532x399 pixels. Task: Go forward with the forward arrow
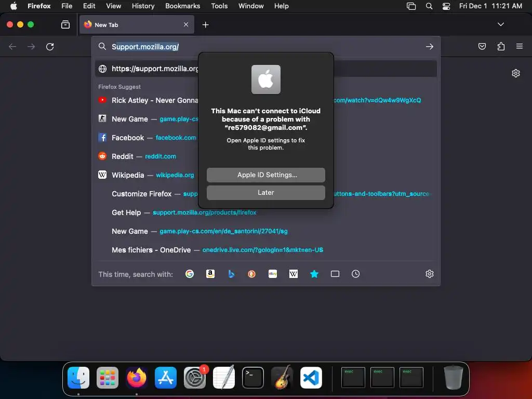pos(31,46)
